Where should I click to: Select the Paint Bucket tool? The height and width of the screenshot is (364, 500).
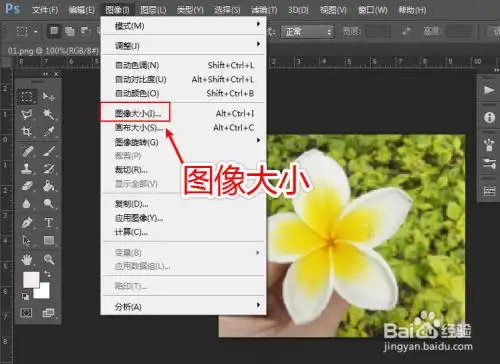[49, 186]
